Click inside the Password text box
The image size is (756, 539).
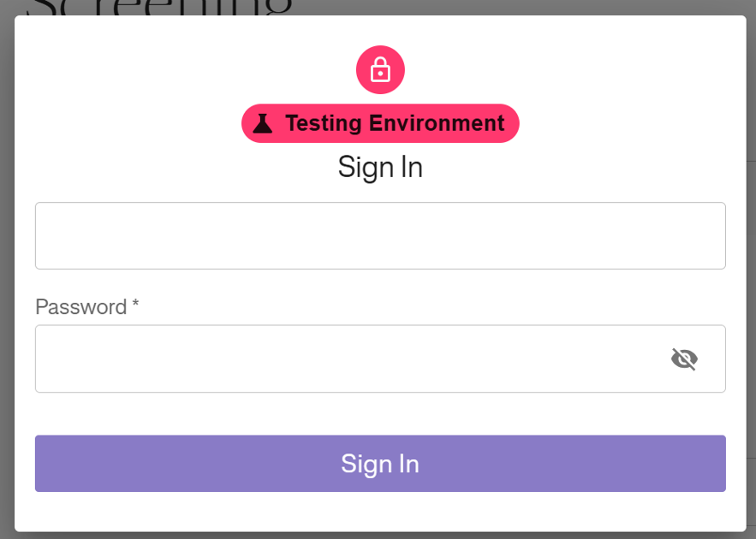pyautogui.click(x=342, y=358)
